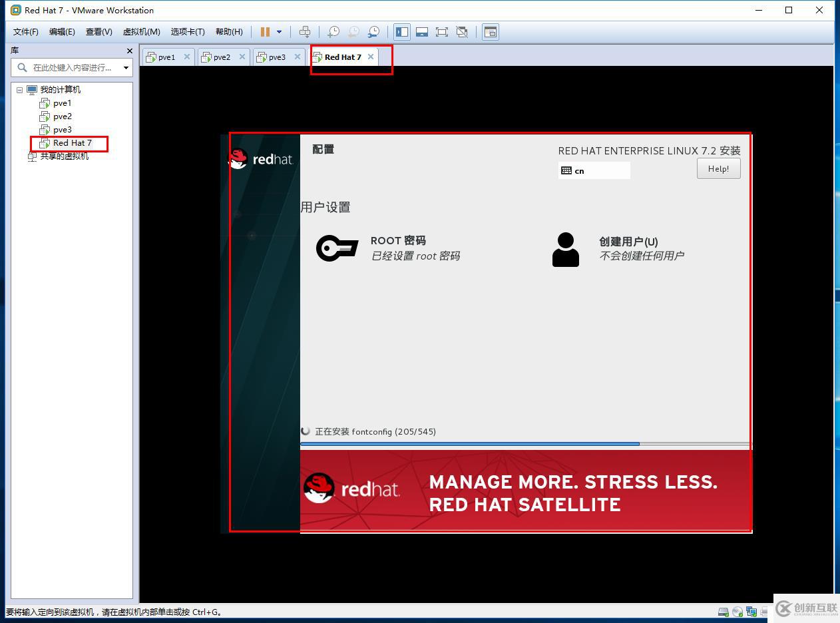Screen dimensions: 840x623
Task: Open the 选项卡(T) menu
Action: pyautogui.click(x=188, y=32)
